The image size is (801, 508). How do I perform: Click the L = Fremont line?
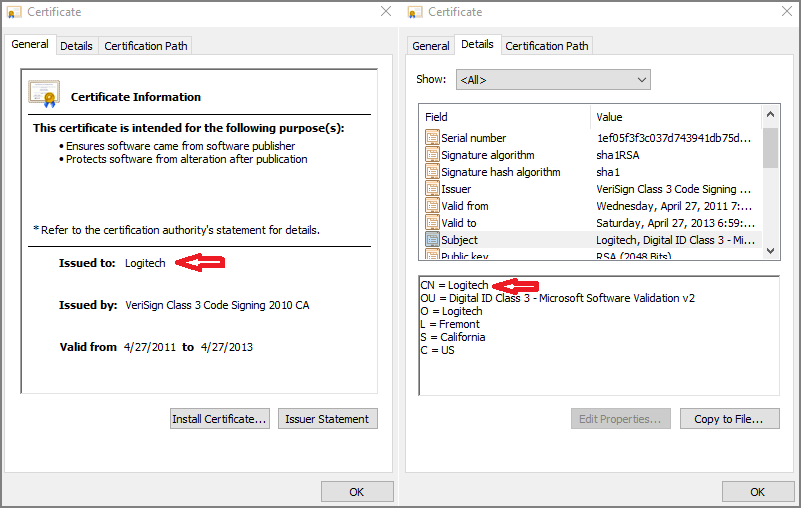[450, 324]
